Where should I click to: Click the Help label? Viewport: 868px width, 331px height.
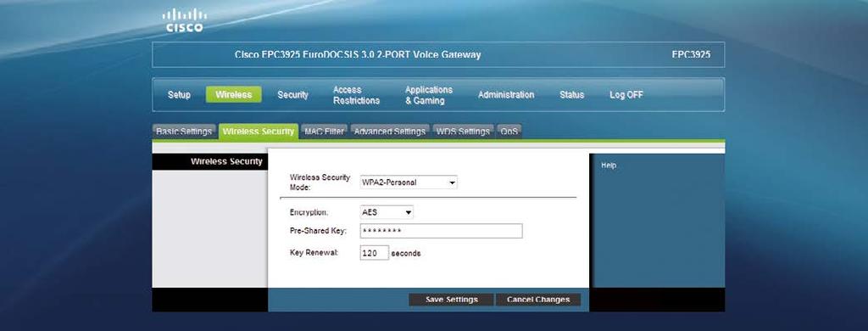coord(609,165)
